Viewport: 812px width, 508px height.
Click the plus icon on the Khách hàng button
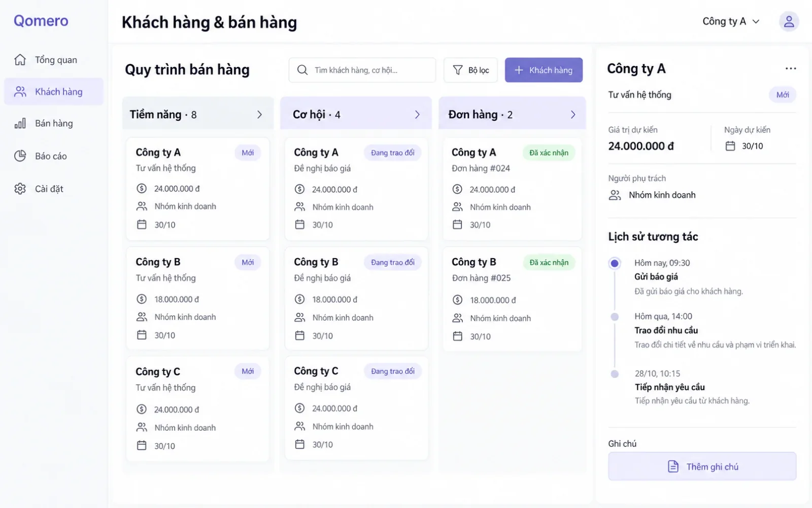[x=519, y=70]
